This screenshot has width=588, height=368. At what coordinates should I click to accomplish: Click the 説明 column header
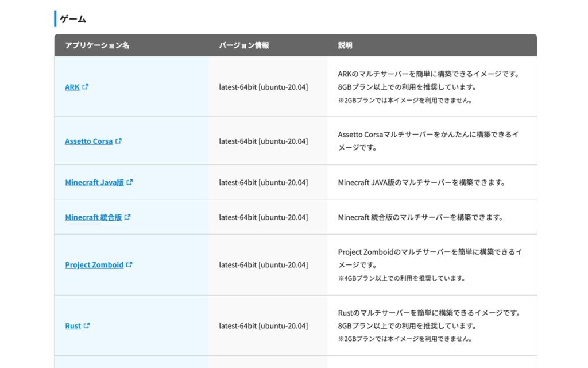[345, 45]
